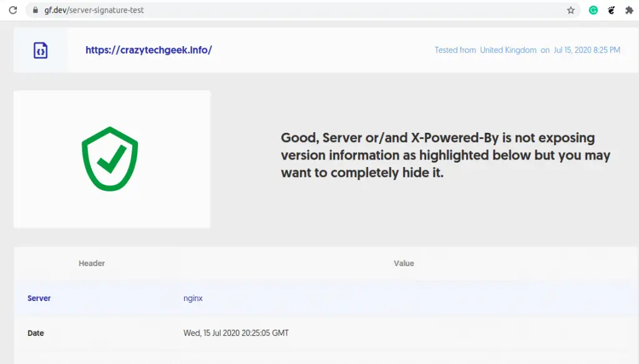This screenshot has width=639, height=364.
Task: Click the code file icon beside the URL
Action: (x=41, y=50)
